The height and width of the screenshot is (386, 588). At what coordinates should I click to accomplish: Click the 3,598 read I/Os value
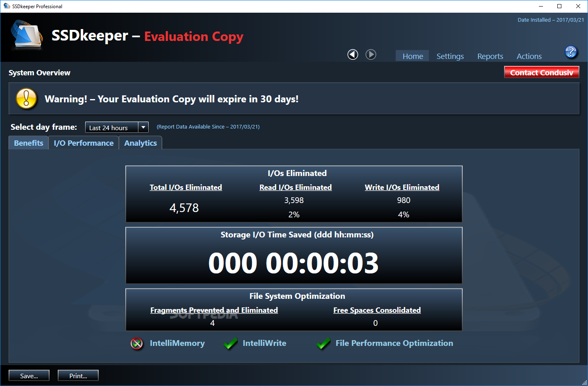(x=294, y=200)
